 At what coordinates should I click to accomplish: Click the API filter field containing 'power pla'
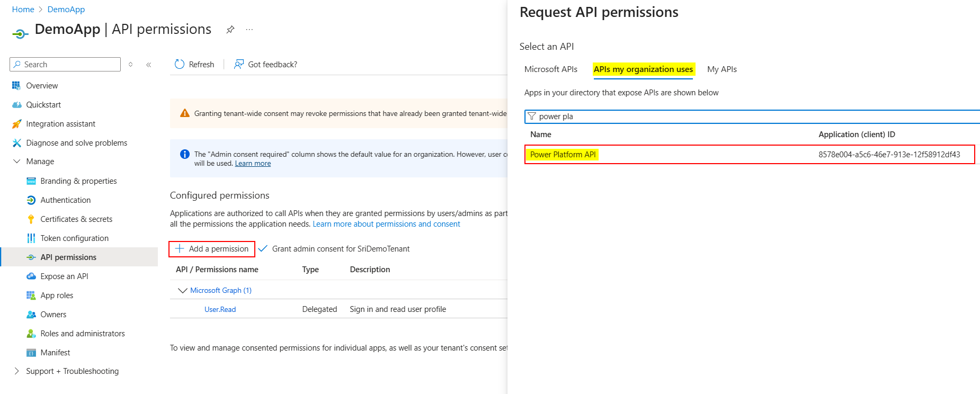tap(752, 117)
